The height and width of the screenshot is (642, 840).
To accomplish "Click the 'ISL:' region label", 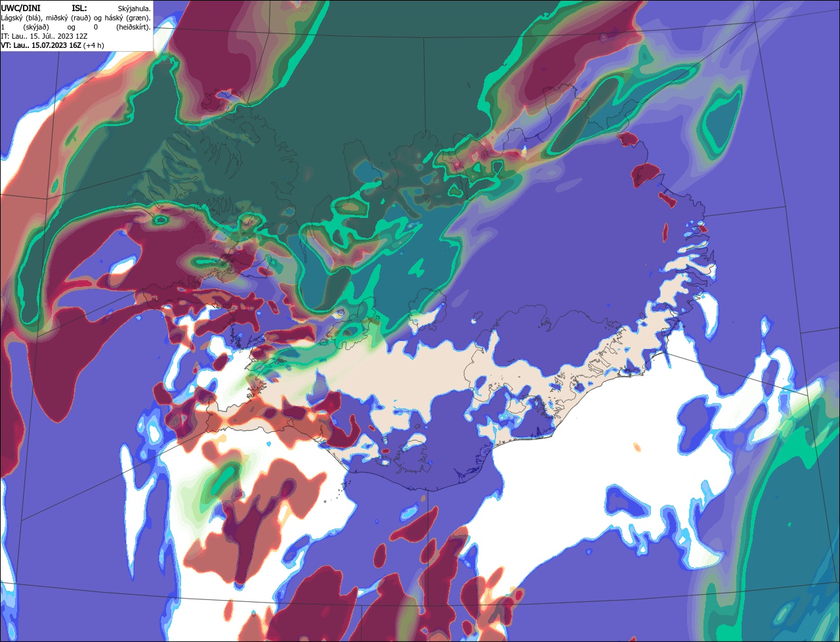I will point(79,9).
